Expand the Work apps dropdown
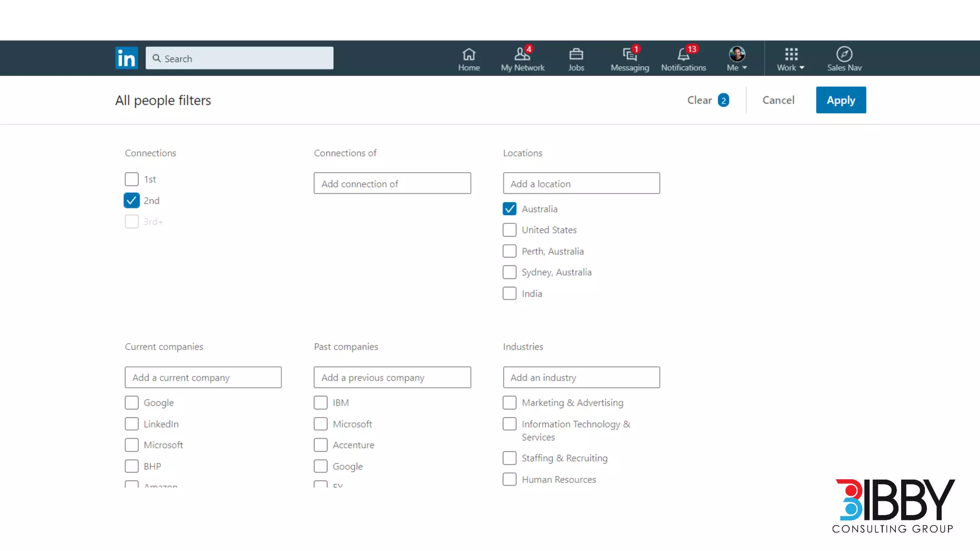This screenshot has width=980, height=551. pos(791,59)
